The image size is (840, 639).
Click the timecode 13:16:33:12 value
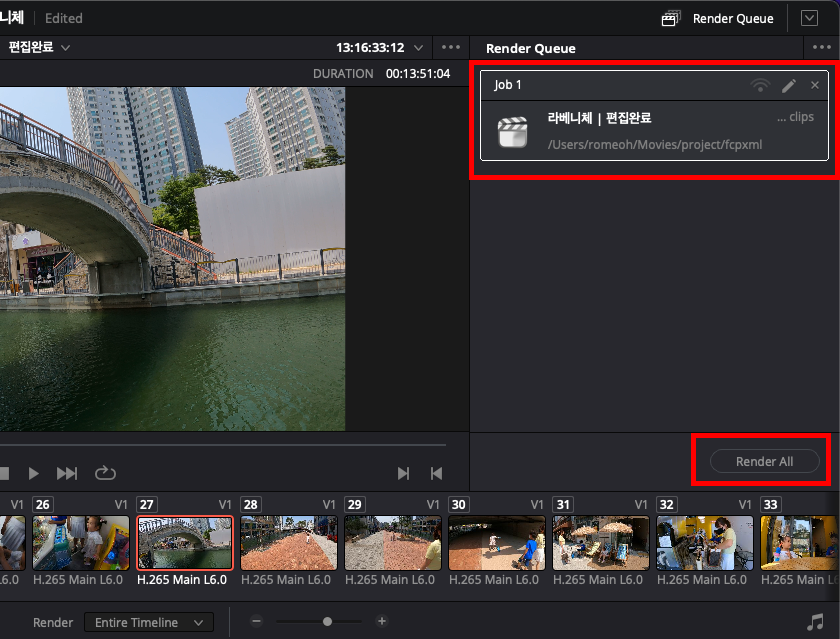370,48
